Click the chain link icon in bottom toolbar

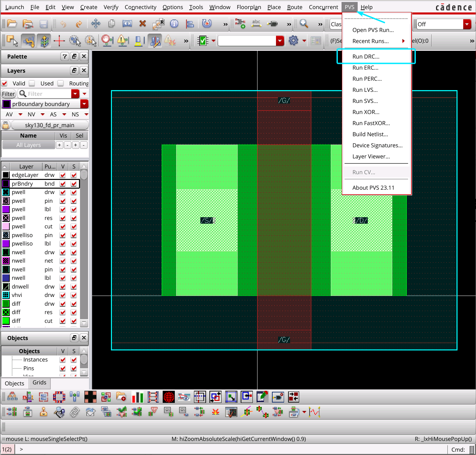pyautogui.click(x=75, y=412)
